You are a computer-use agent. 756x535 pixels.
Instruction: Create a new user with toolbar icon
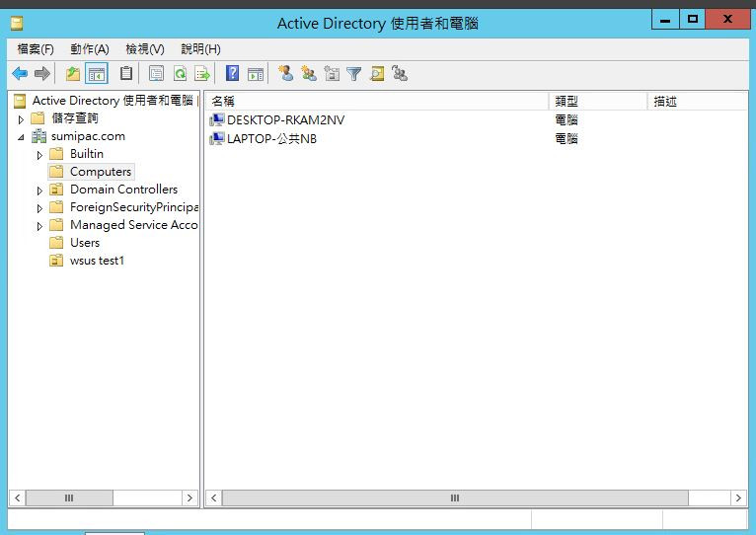pyautogui.click(x=286, y=73)
